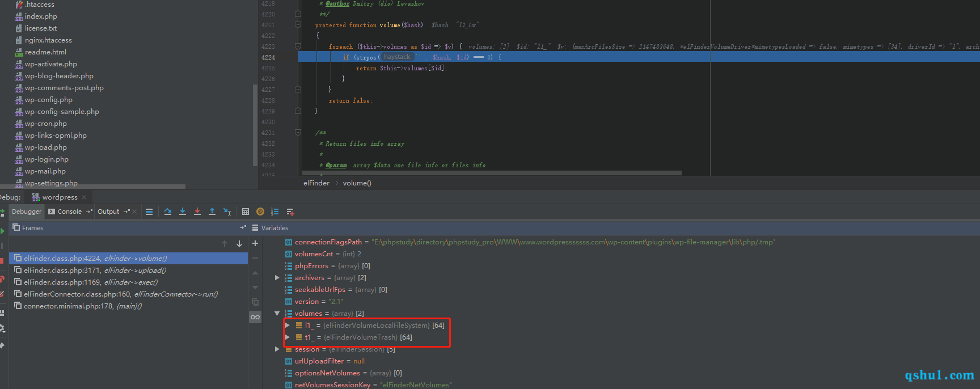
Task: Click the Step Out debugger icon
Action: click(x=212, y=212)
